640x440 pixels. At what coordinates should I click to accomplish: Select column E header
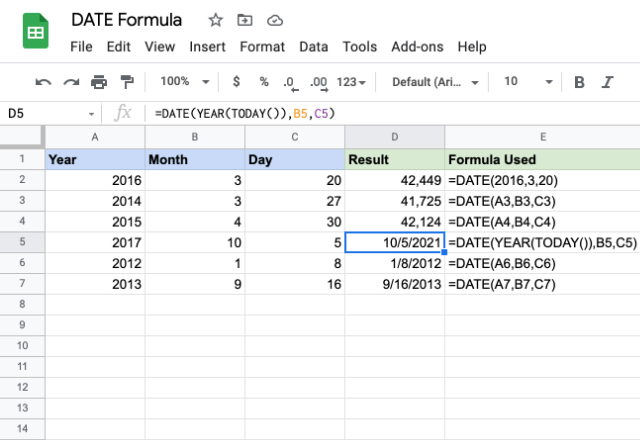542,137
